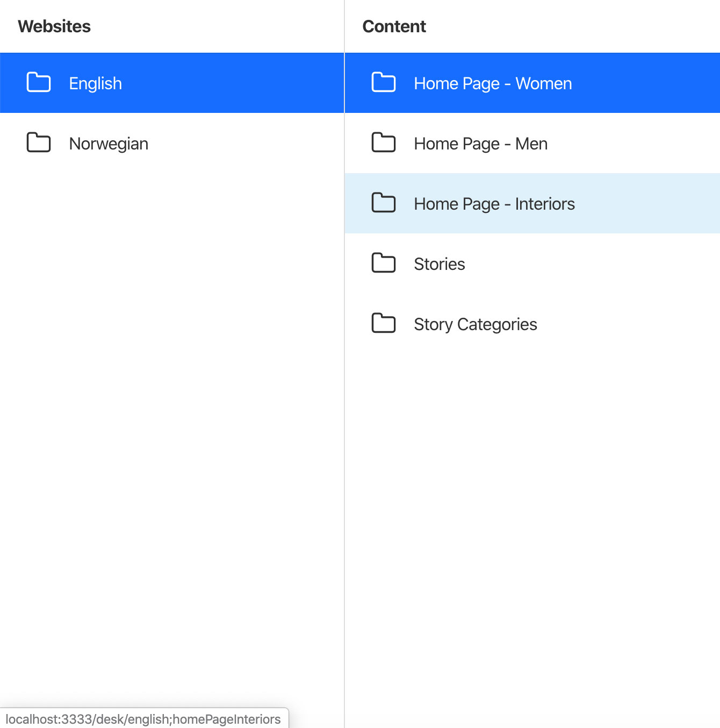Select the Story Categories text label
The width and height of the screenshot is (720, 728).
[476, 324]
